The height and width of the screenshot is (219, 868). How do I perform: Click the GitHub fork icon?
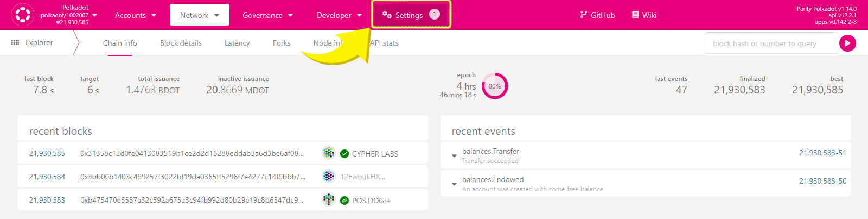[584, 15]
